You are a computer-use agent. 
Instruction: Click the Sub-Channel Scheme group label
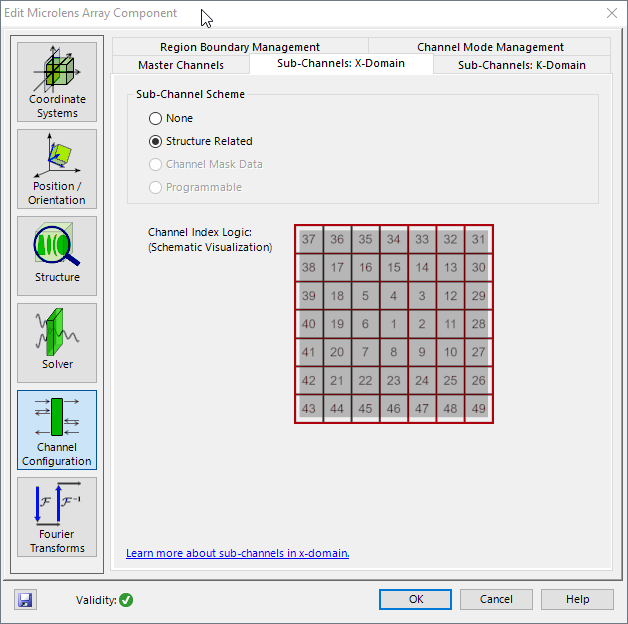(190, 94)
